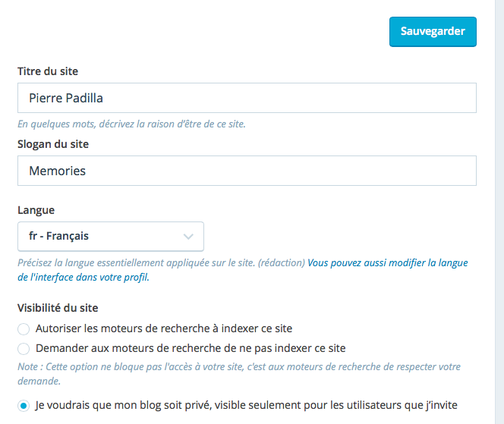Click the 'Visibilité du site' heading
The image size is (504, 424).
coord(58,308)
